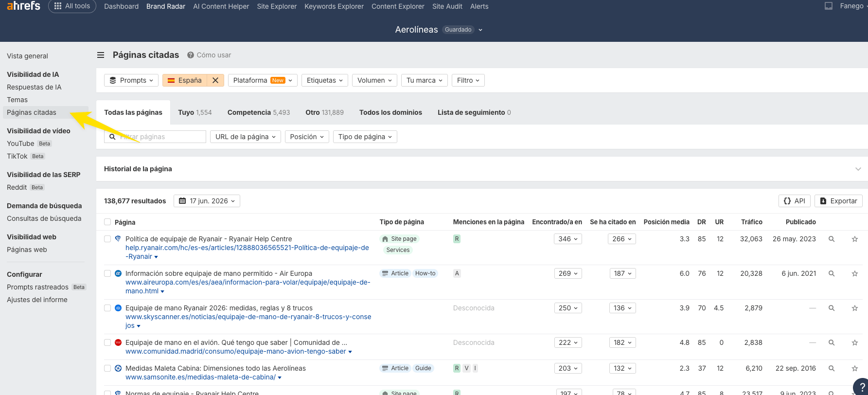Open the Filtro dropdown
This screenshot has height=395, width=868.
[x=468, y=80]
